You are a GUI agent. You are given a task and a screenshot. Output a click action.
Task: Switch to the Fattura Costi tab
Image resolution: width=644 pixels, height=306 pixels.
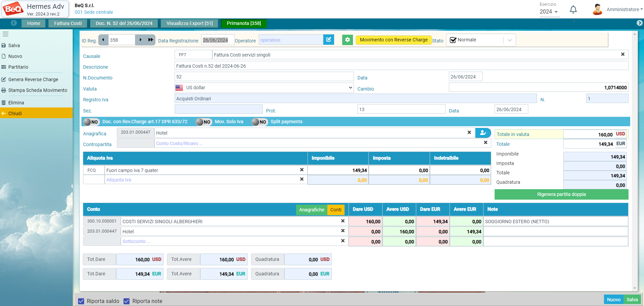[x=68, y=23]
